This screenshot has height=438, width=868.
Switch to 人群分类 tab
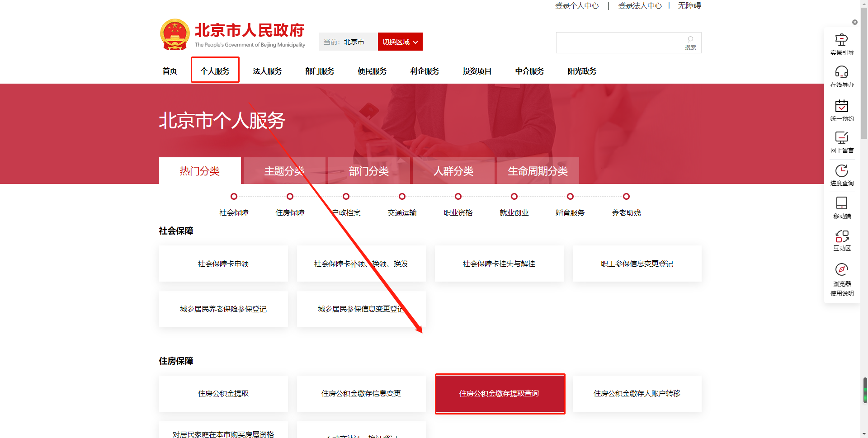(x=453, y=171)
